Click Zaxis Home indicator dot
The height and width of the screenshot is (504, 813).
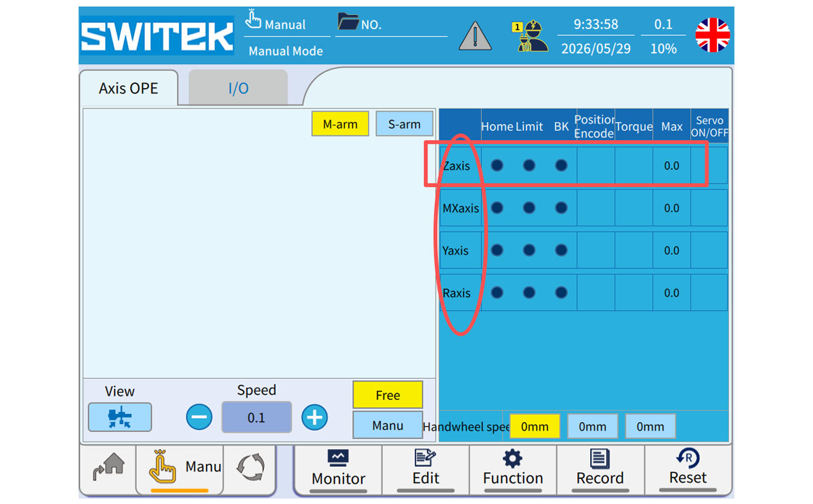497,165
